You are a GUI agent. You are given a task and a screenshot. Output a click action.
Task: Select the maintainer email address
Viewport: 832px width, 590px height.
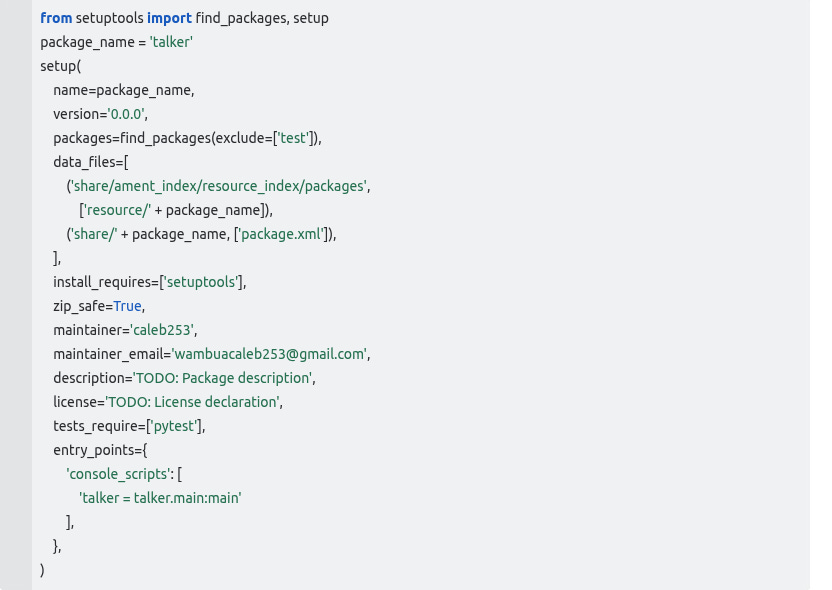[x=268, y=354]
